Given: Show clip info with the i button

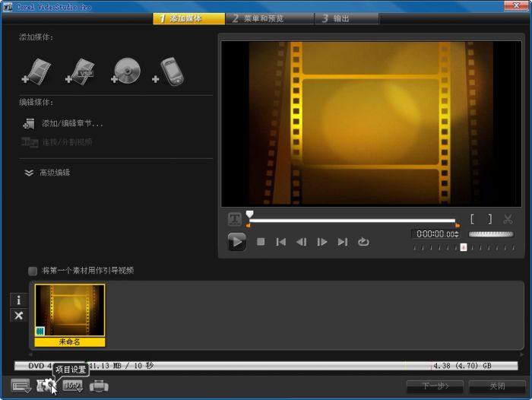Looking at the screenshot, I should 19,300.
